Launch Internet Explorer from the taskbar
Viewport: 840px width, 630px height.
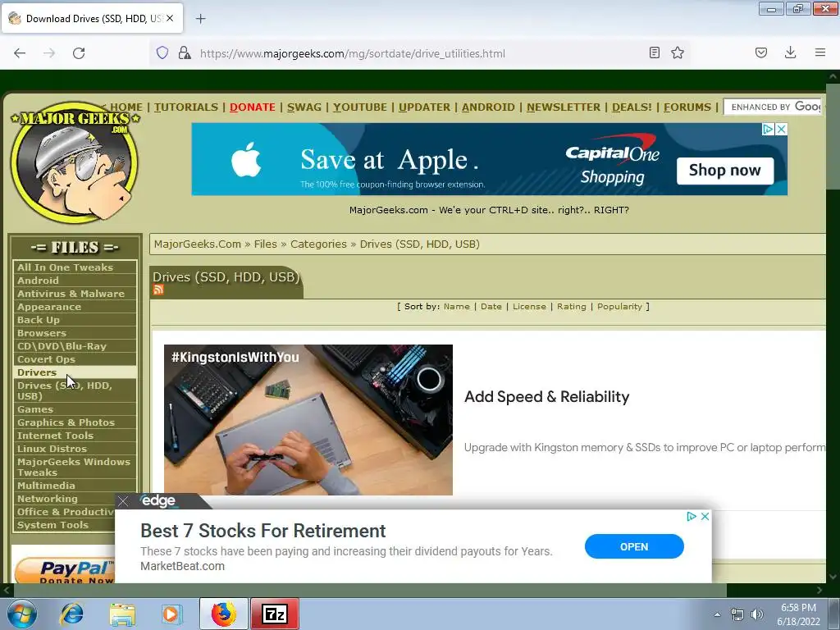coord(72,614)
